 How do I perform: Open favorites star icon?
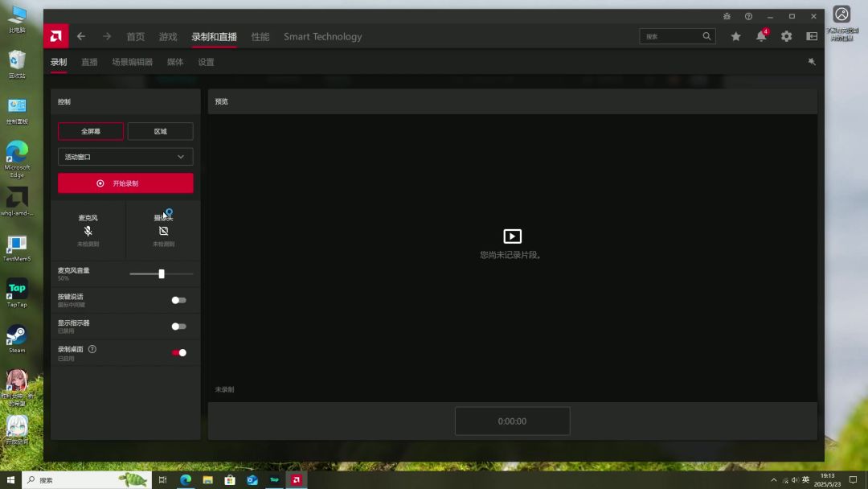[735, 36]
